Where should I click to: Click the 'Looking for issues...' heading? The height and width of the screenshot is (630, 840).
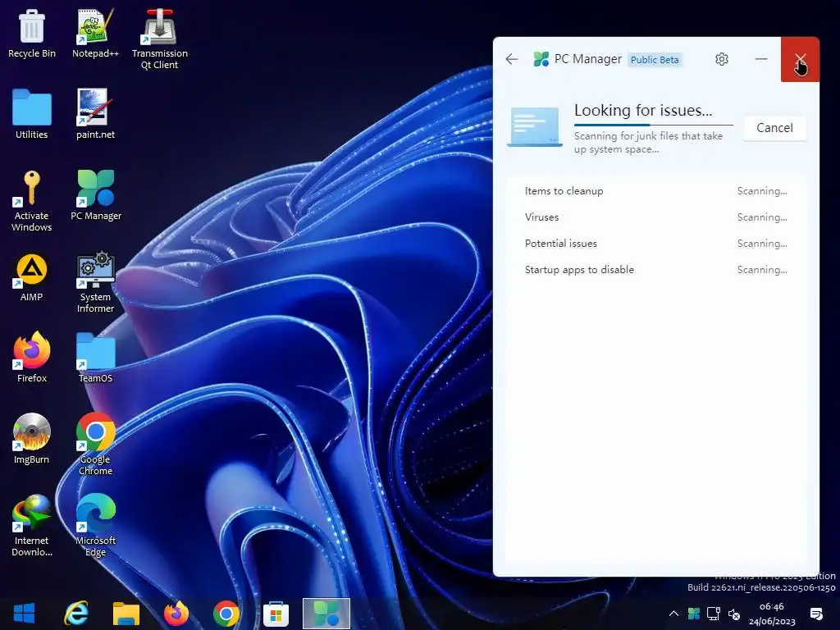click(643, 111)
